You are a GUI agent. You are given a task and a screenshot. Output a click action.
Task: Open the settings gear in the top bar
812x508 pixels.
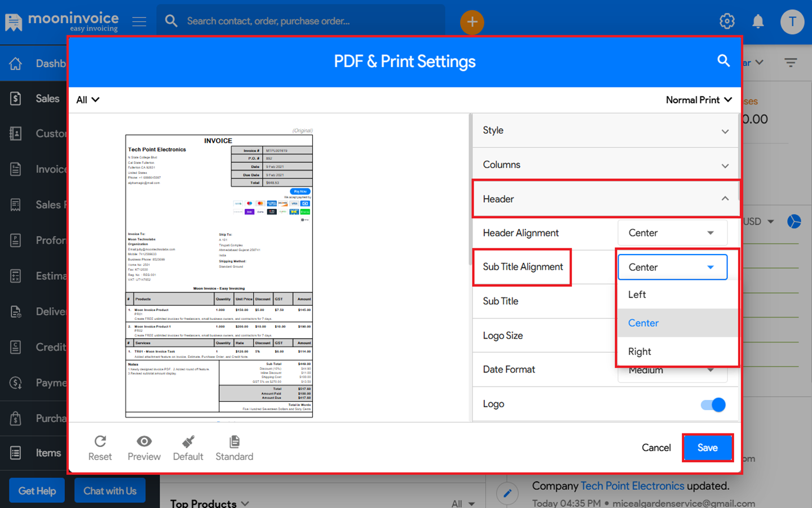coord(727,20)
